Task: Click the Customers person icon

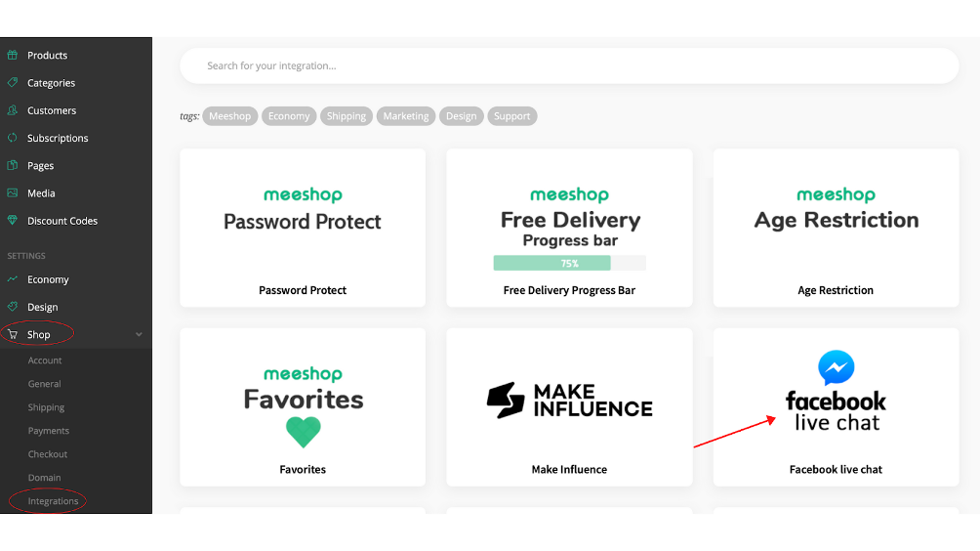Action: (x=13, y=110)
